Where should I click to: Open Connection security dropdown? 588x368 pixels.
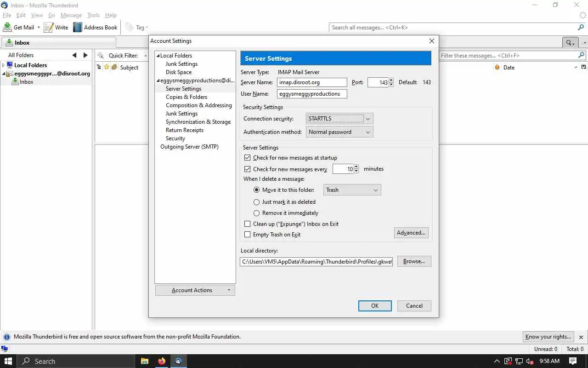tap(339, 119)
